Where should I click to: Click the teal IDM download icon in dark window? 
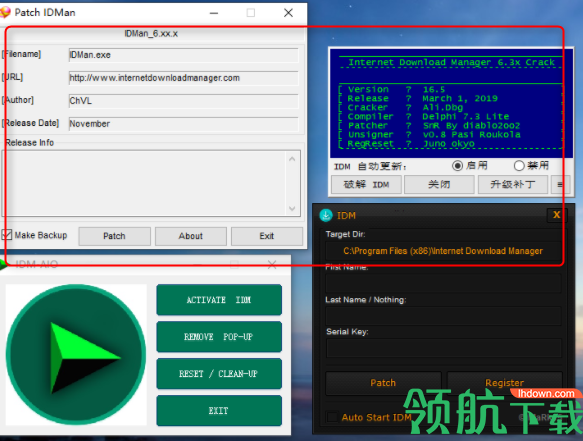[326, 215]
